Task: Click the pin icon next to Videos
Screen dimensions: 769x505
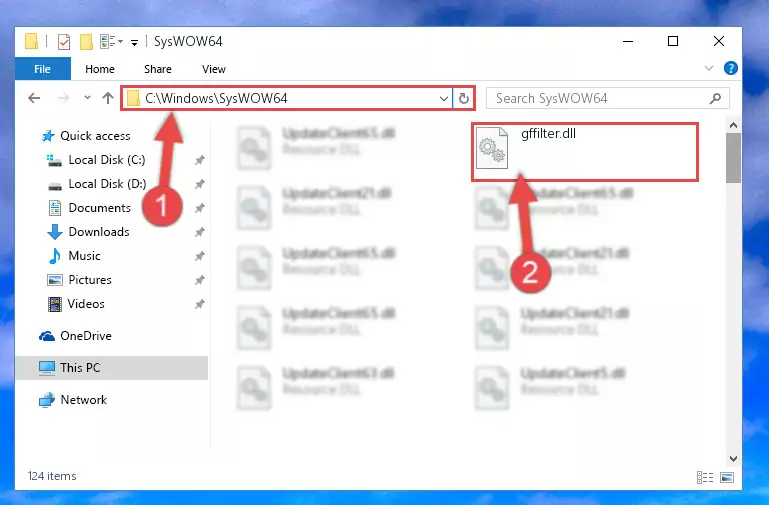Action: coord(200,304)
